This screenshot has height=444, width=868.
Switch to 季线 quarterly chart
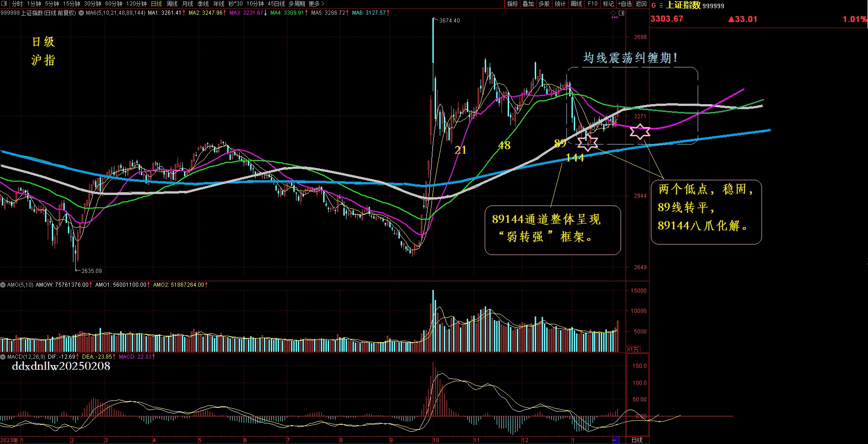[203, 4]
